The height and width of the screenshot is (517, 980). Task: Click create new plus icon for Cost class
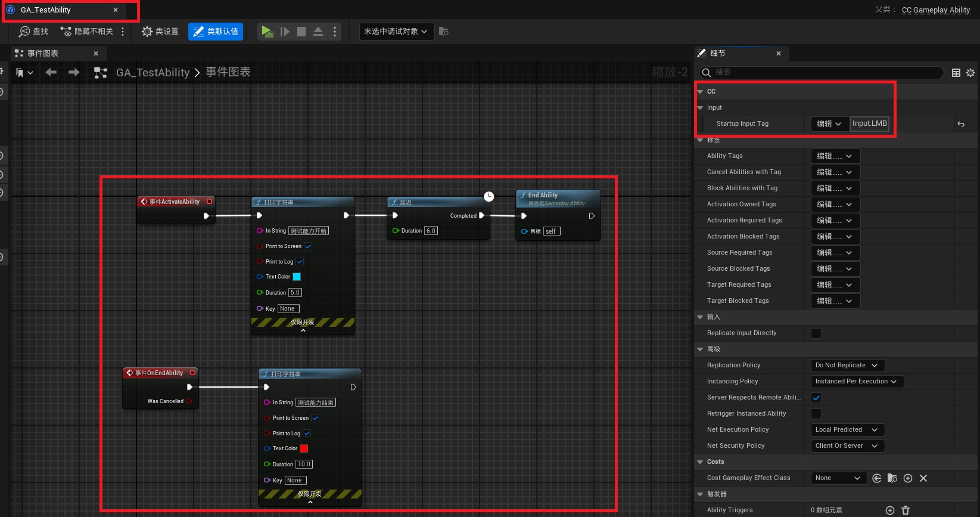click(x=908, y=478)
